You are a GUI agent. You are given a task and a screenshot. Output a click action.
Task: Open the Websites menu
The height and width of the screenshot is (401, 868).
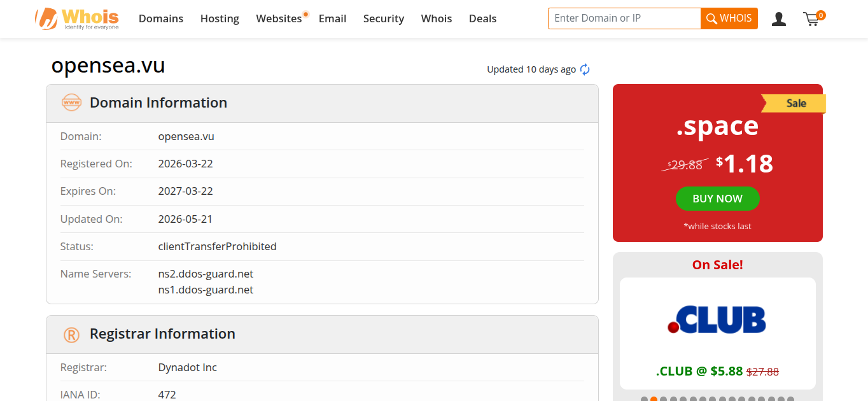pyautogui.click(x=279, y=18)
